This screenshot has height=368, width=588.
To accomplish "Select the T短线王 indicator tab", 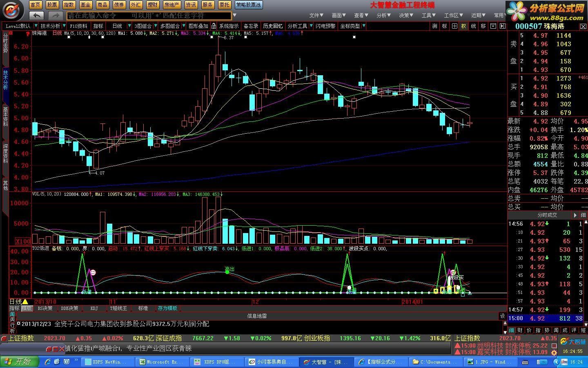I will point(118,308).
